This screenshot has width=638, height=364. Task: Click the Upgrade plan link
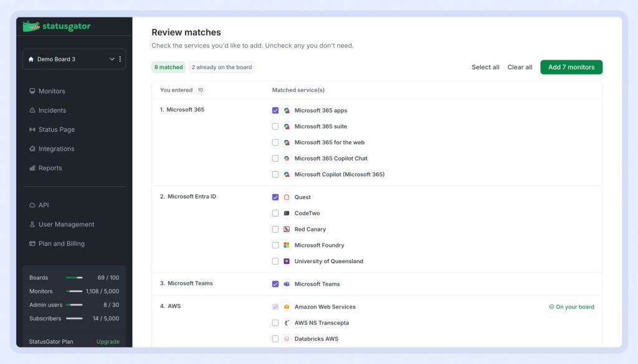pos(108,342)
